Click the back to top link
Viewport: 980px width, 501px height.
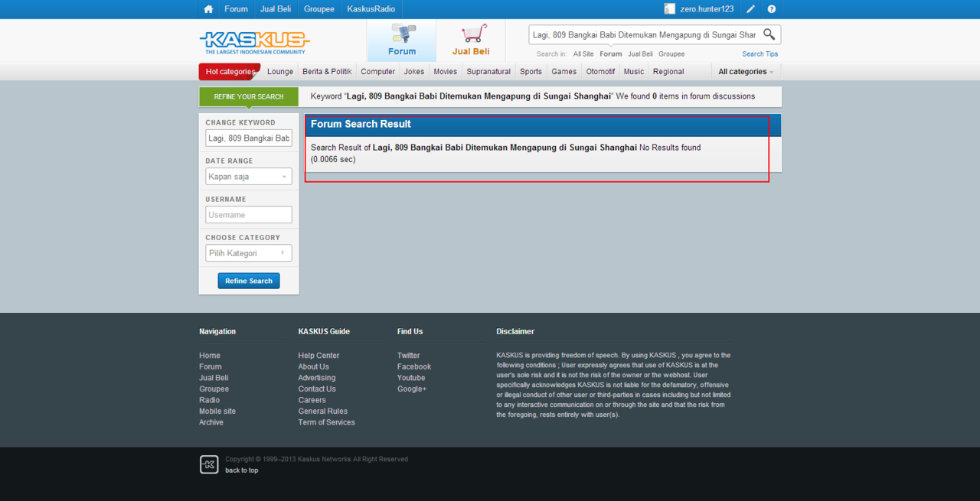pyautogui.click(x=242, y=470)
